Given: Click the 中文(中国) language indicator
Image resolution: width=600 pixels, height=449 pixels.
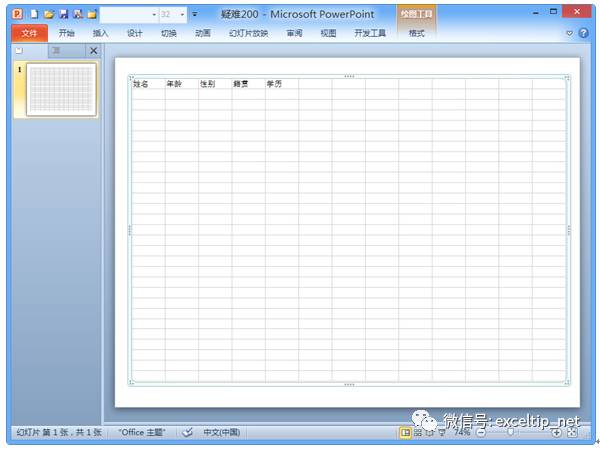Looking at the screenshot, I should 222,433.
